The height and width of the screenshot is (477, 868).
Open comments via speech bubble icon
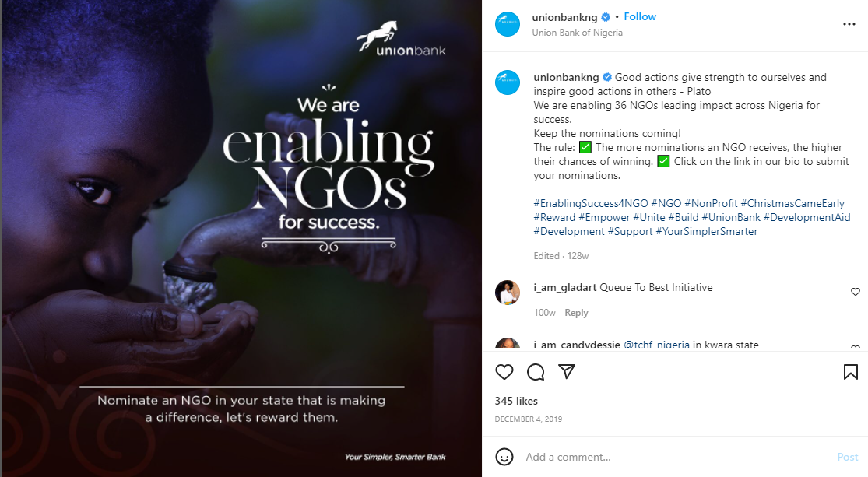536,372
